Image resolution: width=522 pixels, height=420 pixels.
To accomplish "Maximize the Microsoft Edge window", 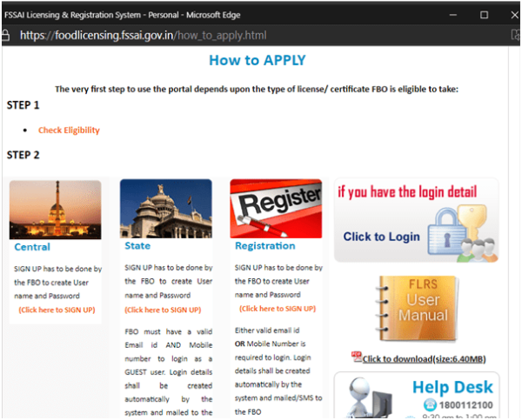I will pos(484,15).
